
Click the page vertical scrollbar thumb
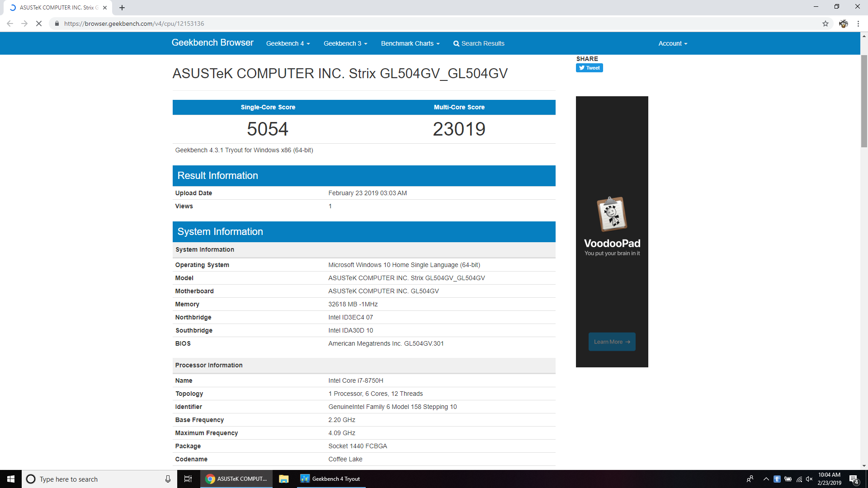(x=864, y=101)
